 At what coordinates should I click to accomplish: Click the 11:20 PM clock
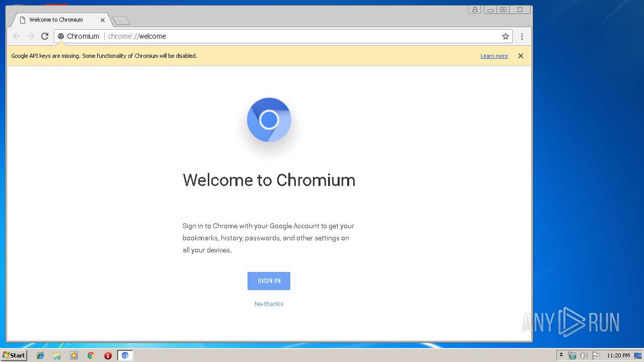(618, 355)
